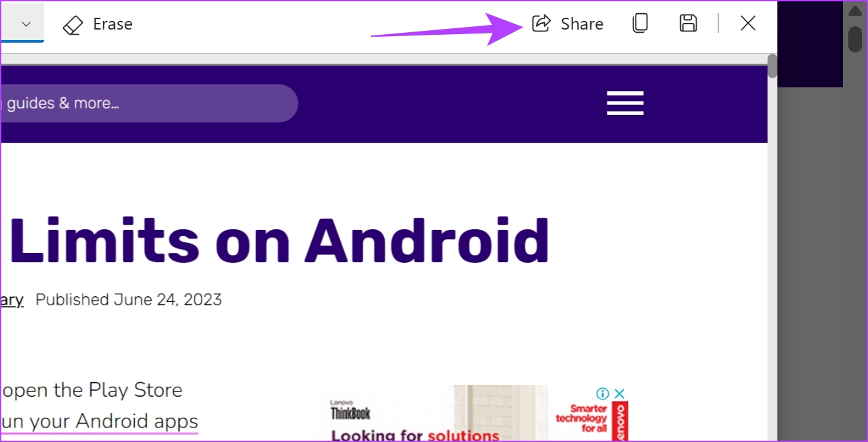
Task: Open the underlined author name link
Action: point(12,300)
